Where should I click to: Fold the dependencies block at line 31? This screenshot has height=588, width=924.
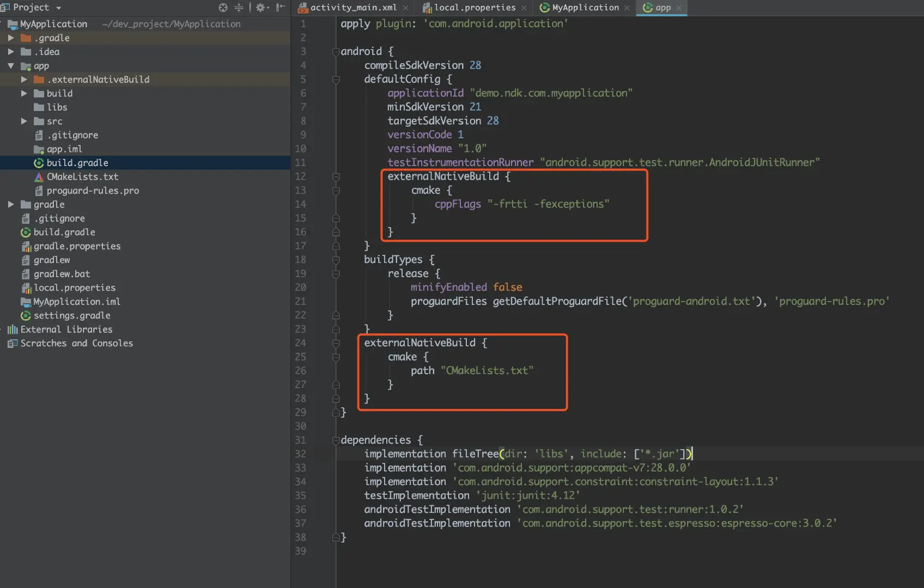336,440
